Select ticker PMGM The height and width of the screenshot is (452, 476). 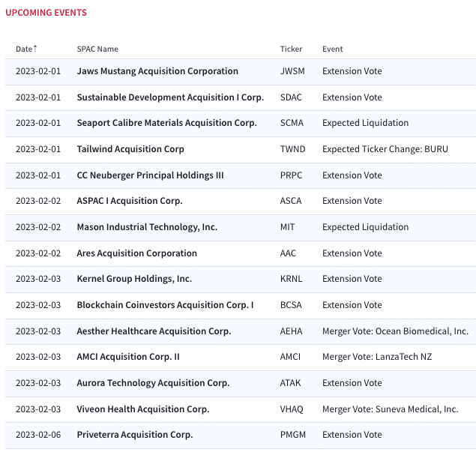coord(292,435)
